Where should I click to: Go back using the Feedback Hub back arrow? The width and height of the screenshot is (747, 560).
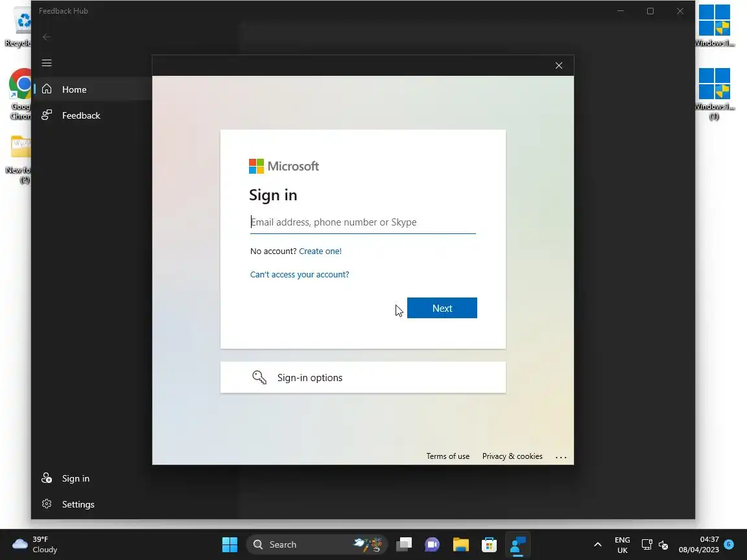coord(46,37)
